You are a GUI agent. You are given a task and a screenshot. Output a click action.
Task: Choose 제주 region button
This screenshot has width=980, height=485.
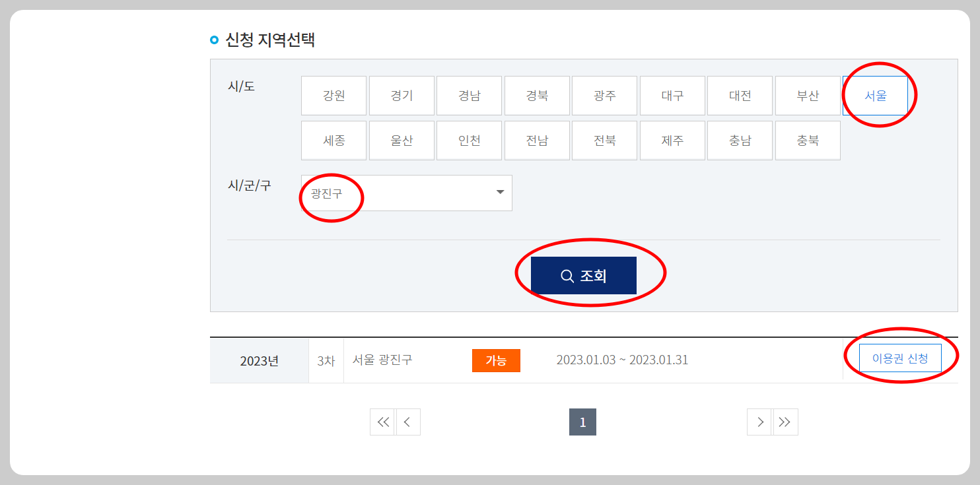click(x=672, y=141)
